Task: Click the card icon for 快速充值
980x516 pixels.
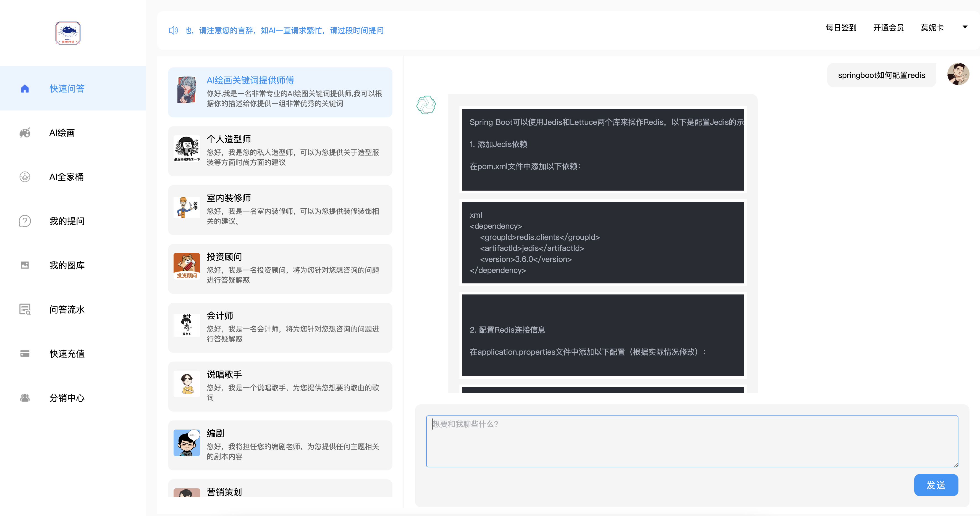Action: click(x=25, y=354)
